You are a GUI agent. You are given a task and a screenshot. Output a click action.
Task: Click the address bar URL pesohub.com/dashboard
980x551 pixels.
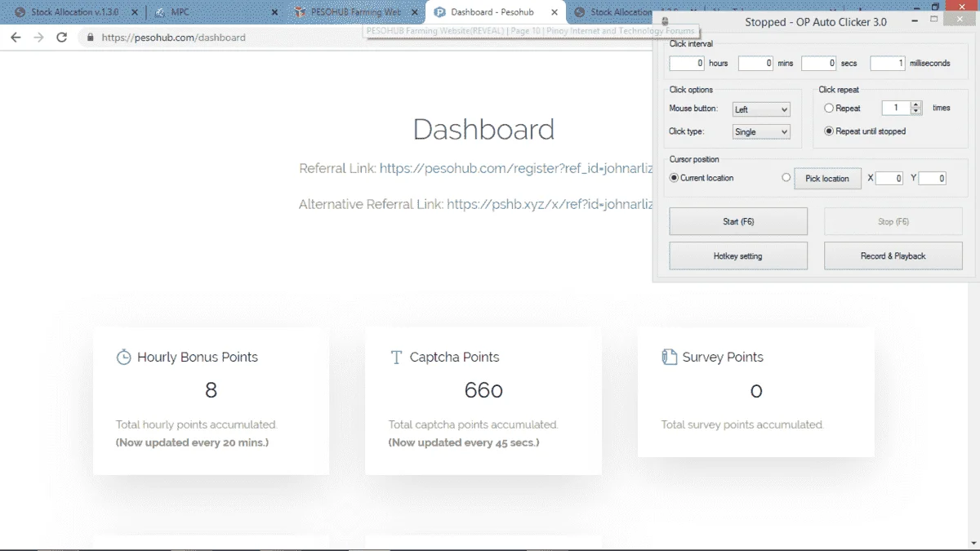[173, 38]
